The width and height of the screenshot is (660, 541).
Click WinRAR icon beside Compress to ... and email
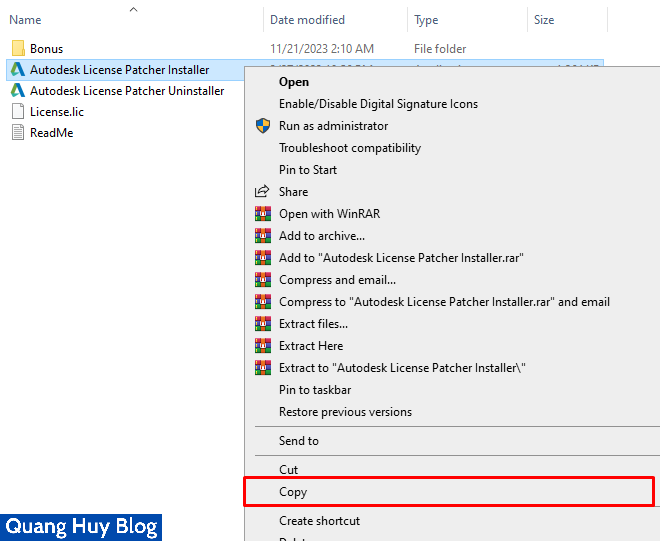coord(263,301)
